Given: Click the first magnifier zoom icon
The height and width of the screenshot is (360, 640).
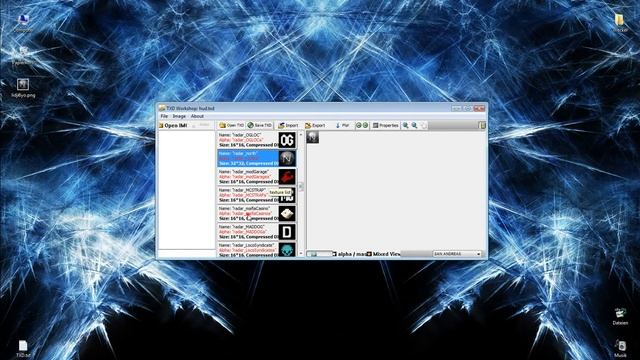Looking at the screenshot, I should (x=406, y=125).
